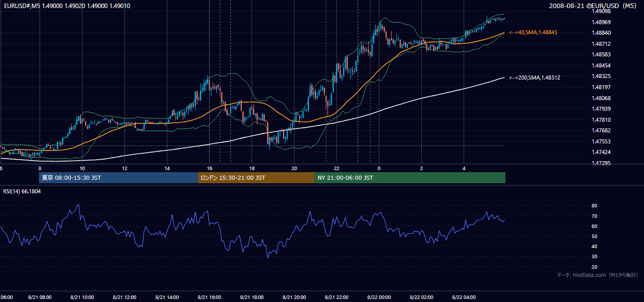Click price axis value 1.47424
The height and width of the screenshot is (302, 644).
pos(601,152)
